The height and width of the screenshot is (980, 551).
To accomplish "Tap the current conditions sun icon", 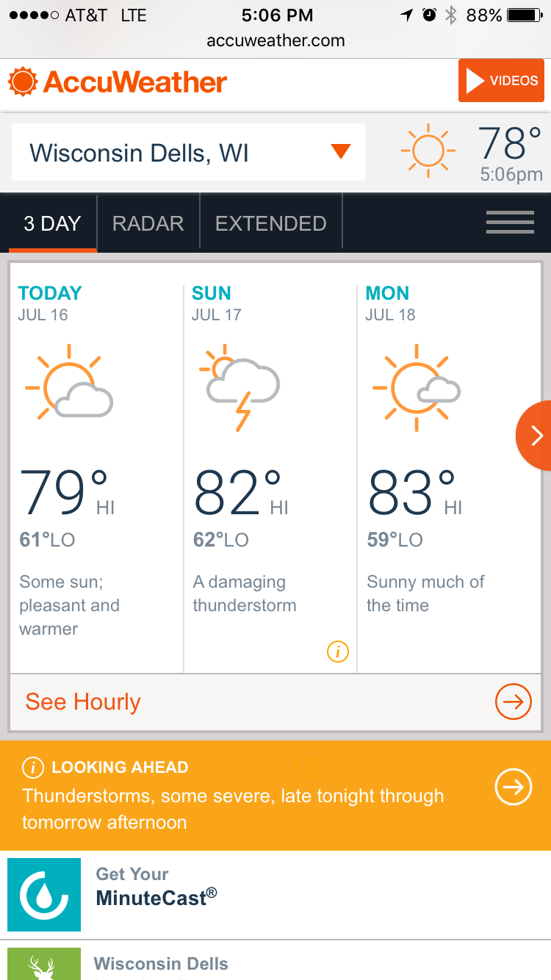I will [x=428, y=151].
